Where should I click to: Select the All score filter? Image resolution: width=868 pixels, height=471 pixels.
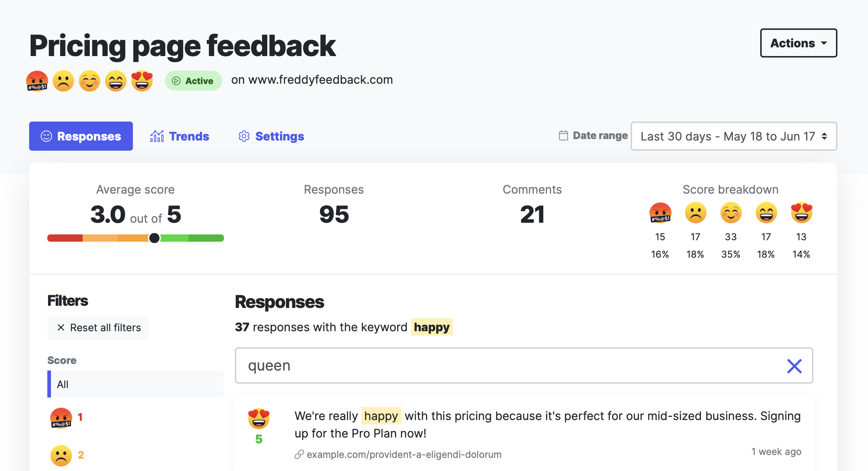pyautogui.click(x=135, y=384)
